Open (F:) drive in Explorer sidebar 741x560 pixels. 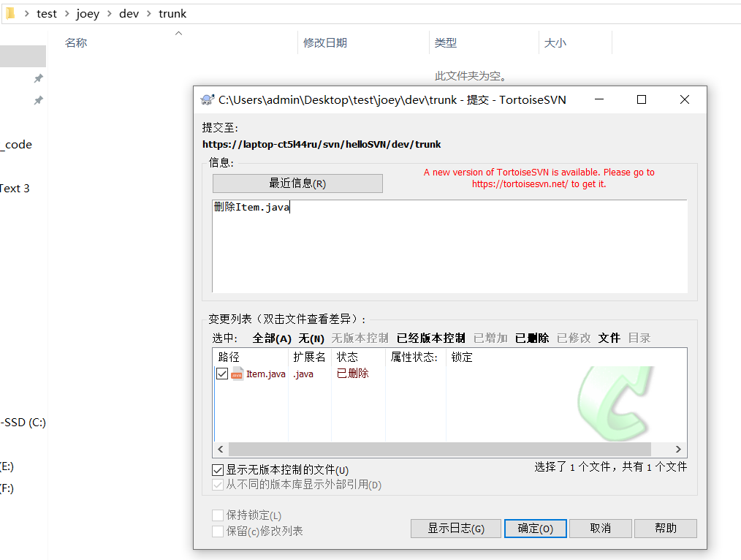pyautogui.click(x=7, y=488)
